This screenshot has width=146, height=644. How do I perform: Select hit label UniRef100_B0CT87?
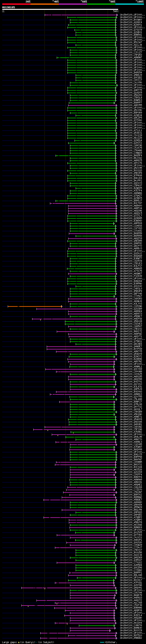coord(131,203)
